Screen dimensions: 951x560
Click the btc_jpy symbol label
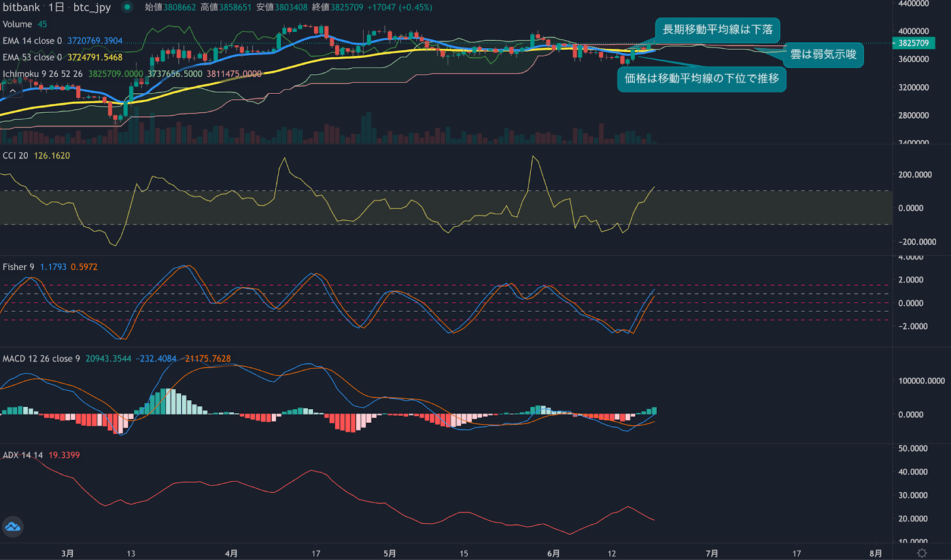click(92, 7)
